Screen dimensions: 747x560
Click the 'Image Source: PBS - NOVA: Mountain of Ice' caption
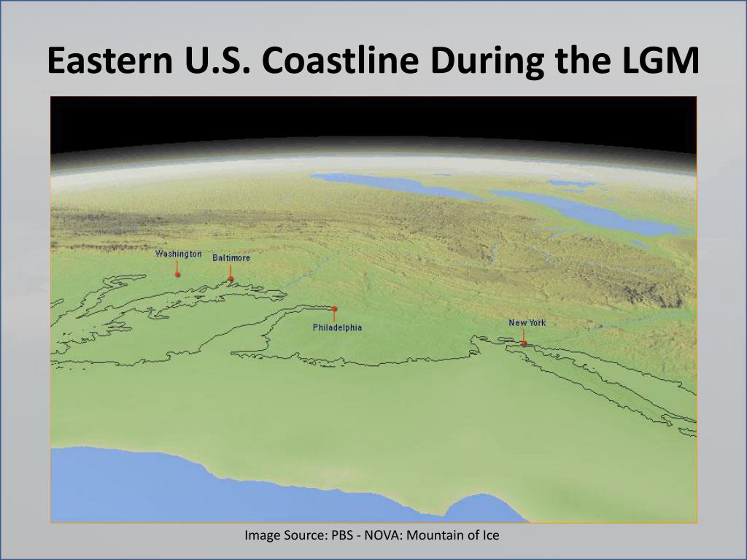click(372, 535)
